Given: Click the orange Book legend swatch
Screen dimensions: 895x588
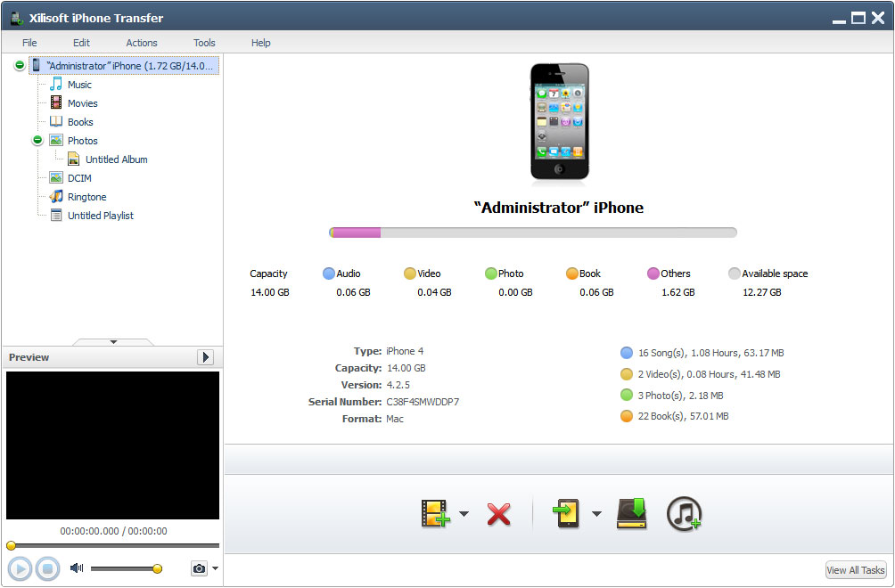Looking at the screenshot, I should pos(572,274).
